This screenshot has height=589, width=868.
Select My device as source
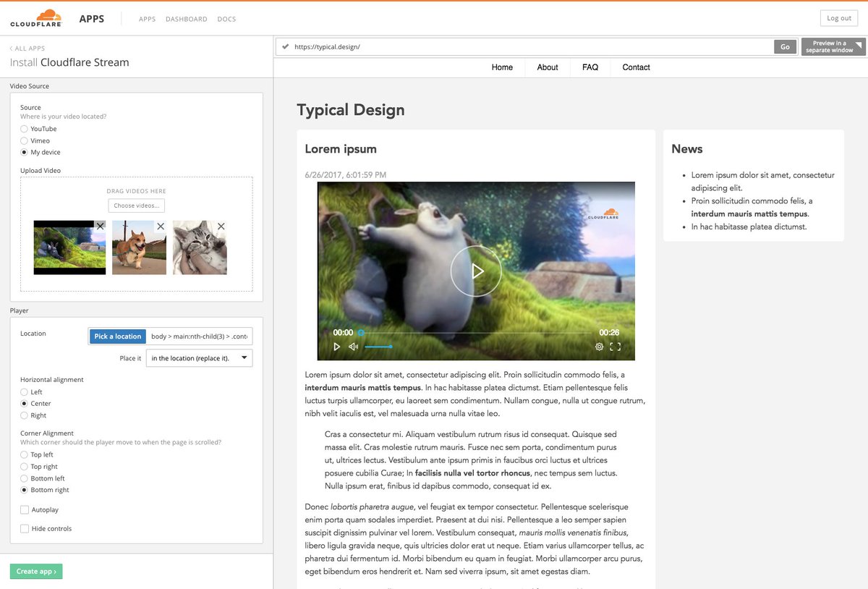[24, 152]
